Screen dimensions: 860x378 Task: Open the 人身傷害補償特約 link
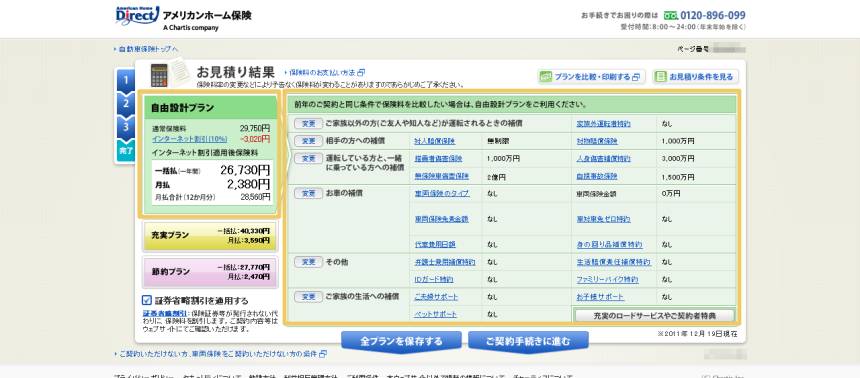tap(603, 159)
